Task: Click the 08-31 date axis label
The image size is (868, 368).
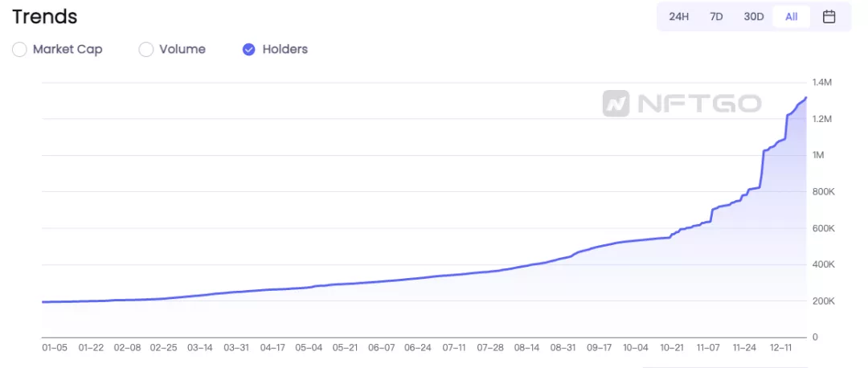Action: [563, 348]
